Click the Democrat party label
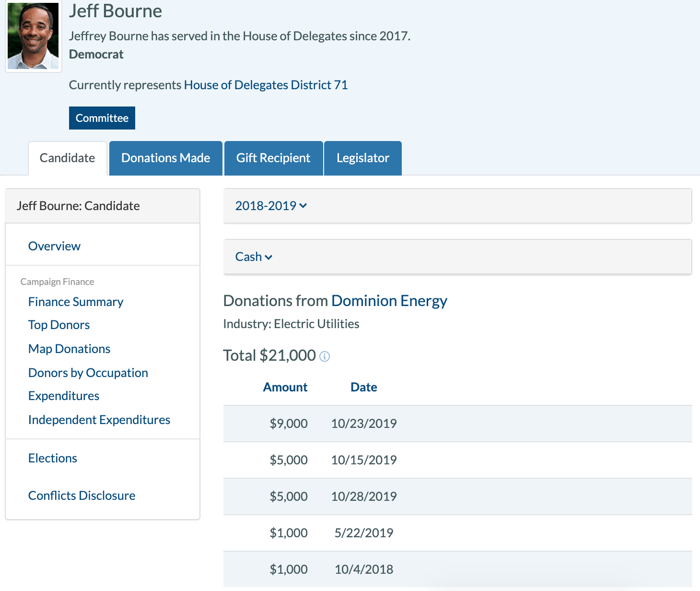Viewport: 700px width, 591px height. click(x=96, y=54)
